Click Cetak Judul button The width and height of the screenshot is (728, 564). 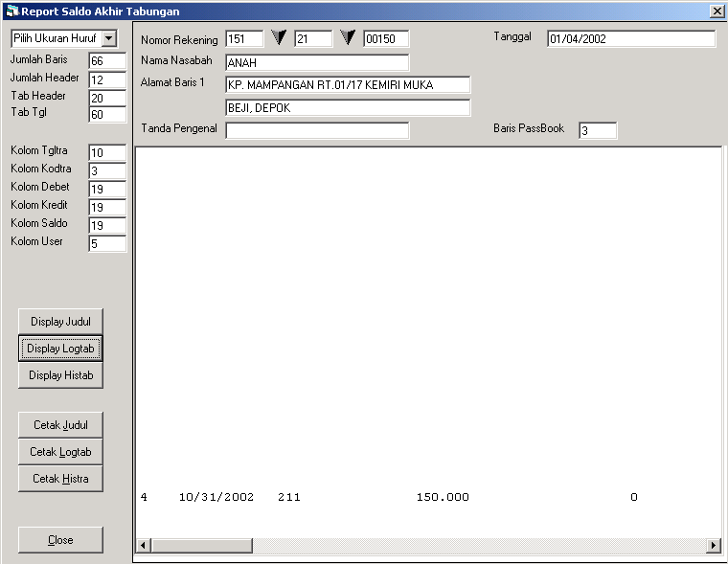(x=60, y=425)
